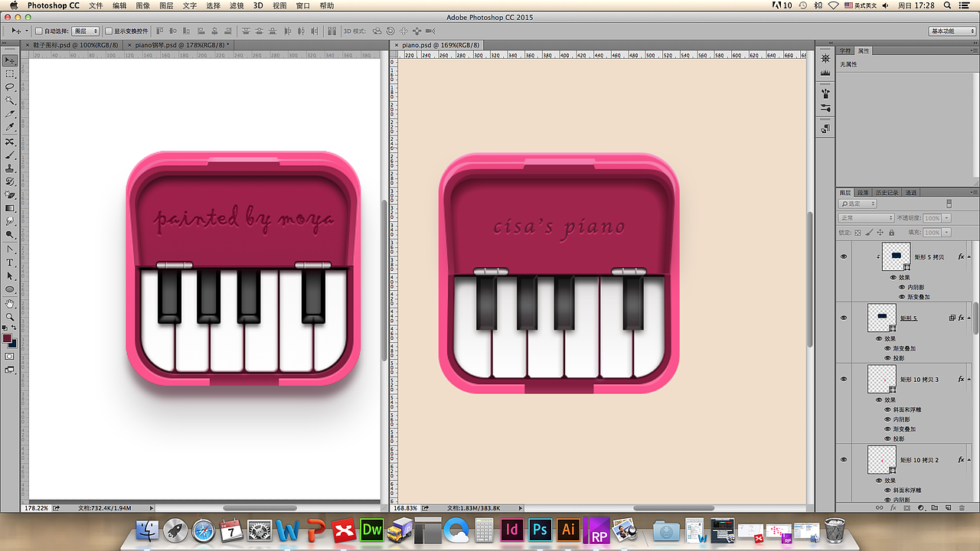Viewport: 980px width, 551px height.
Task: Click lock transparent pixels icon
Action: [x=857, y=232]
